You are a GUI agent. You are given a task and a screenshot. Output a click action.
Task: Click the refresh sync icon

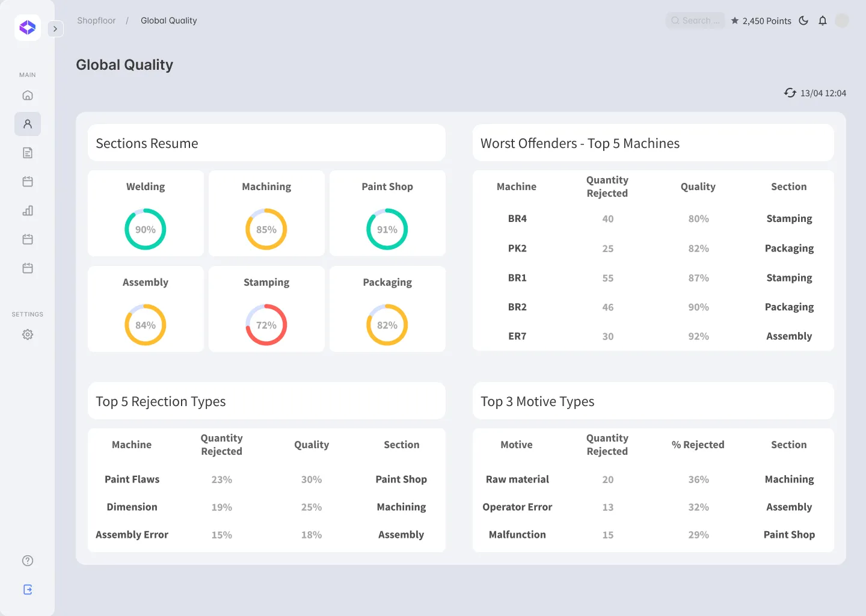790,93
